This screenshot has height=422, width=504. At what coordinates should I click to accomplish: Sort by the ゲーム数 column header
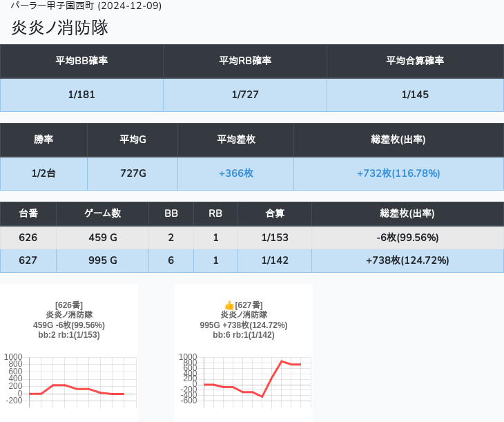pyautogui.click(x=102, y=213)
